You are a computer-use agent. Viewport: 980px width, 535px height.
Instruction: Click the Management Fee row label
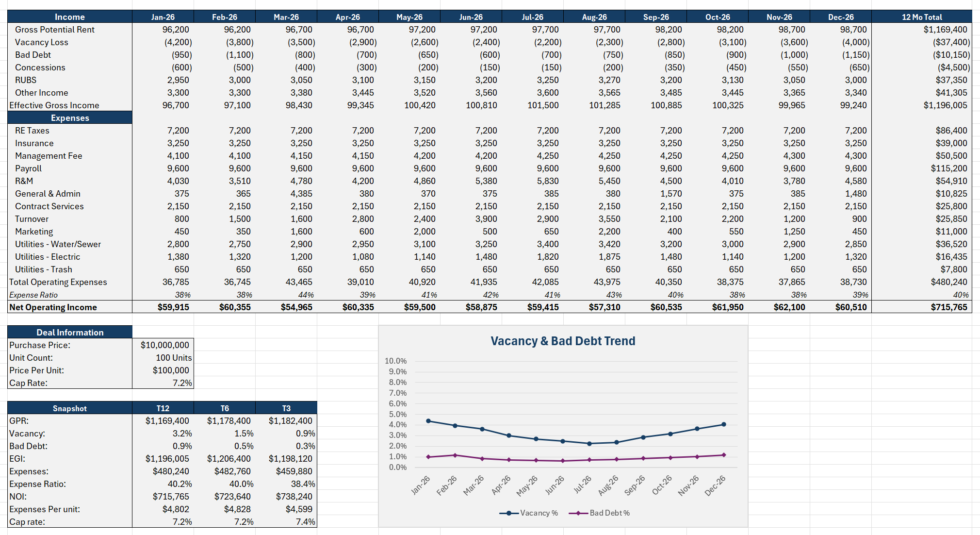49,156
